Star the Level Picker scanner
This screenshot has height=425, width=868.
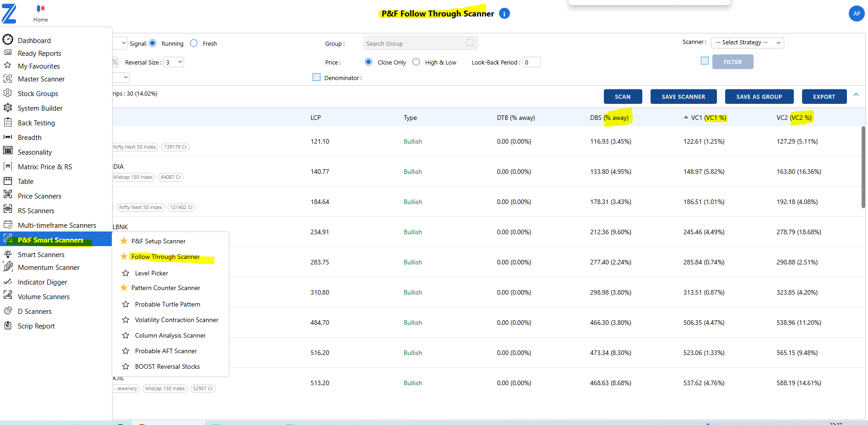[125, 273]
